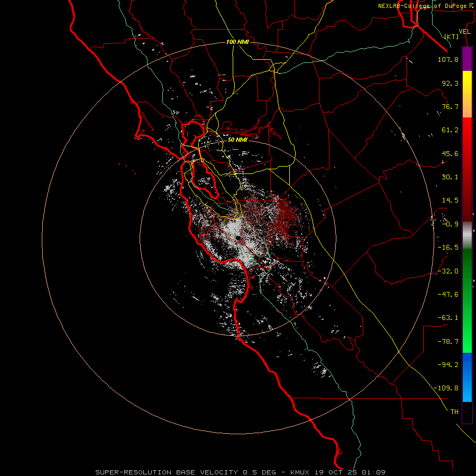
Task: Click the -78.7 velocity scale value
Action: 448,342
